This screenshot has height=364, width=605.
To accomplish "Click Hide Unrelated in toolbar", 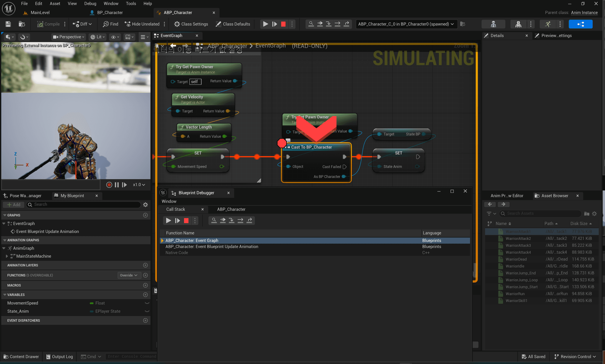I will point(142,24).
